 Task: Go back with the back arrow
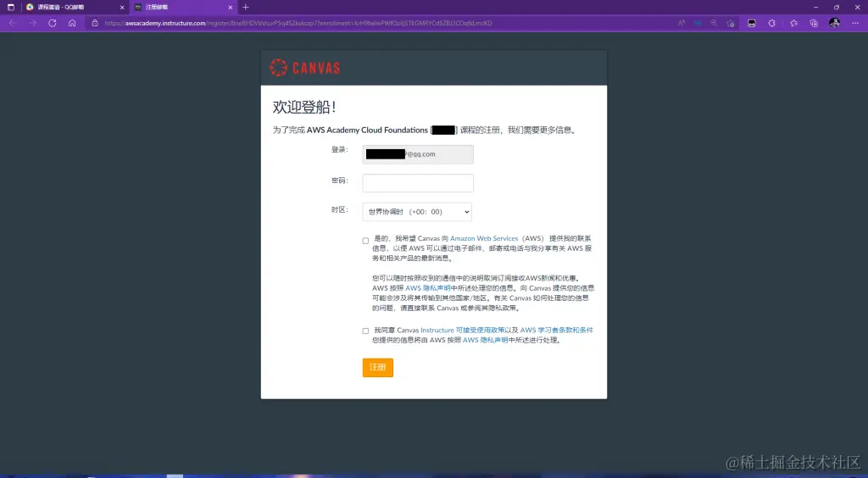coord(13,23)
